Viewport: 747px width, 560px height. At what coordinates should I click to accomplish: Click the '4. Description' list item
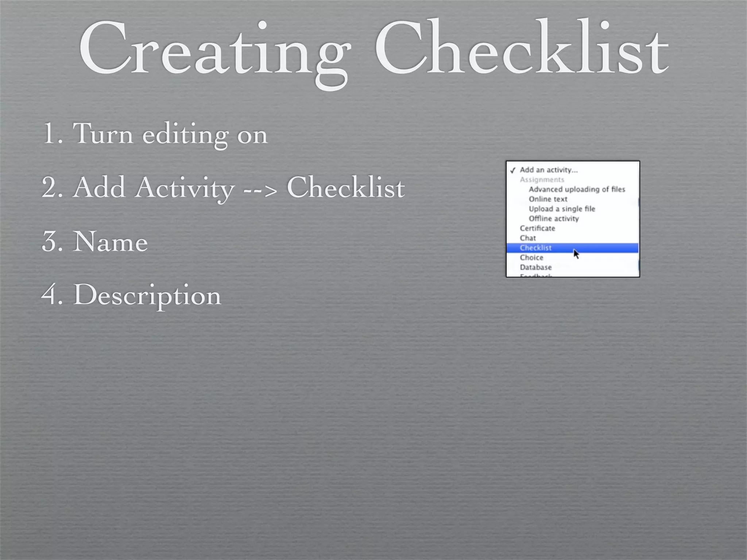(131, 295)
